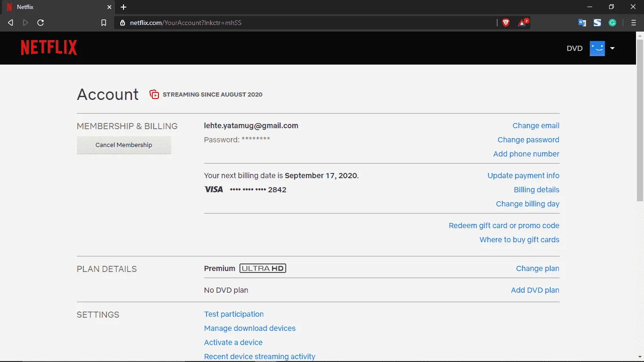Click the September 17, 2020 billing date
The height and width of the screenshot is (362, 644).
[x=321, y=176]
